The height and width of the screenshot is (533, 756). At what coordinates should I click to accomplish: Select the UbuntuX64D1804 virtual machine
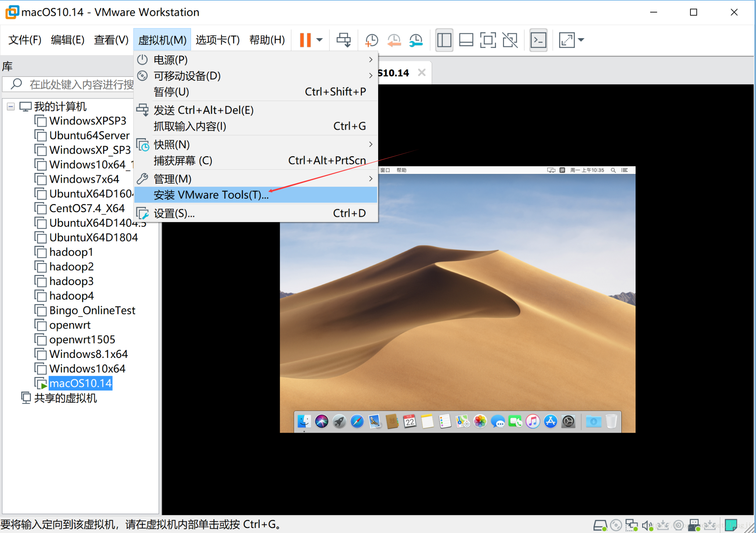tap(94, 238)
